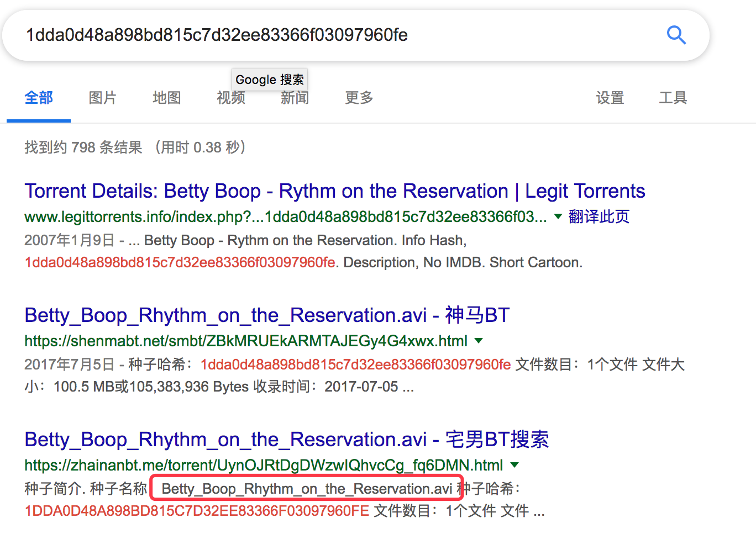This screenshot has height=539, width=756.
Task: Click red lowercase hash in 神马BT snippet
Action: [356, 364]
